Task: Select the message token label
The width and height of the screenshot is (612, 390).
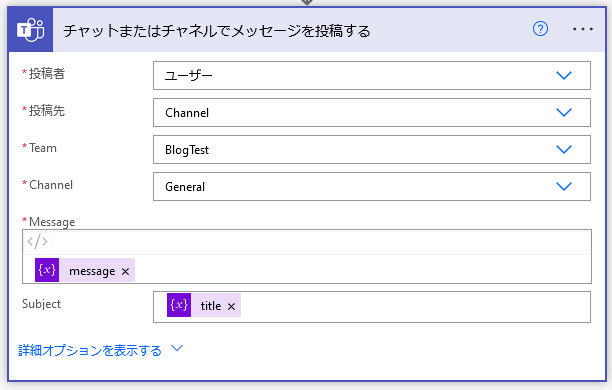Action: (x=92, y=271)
